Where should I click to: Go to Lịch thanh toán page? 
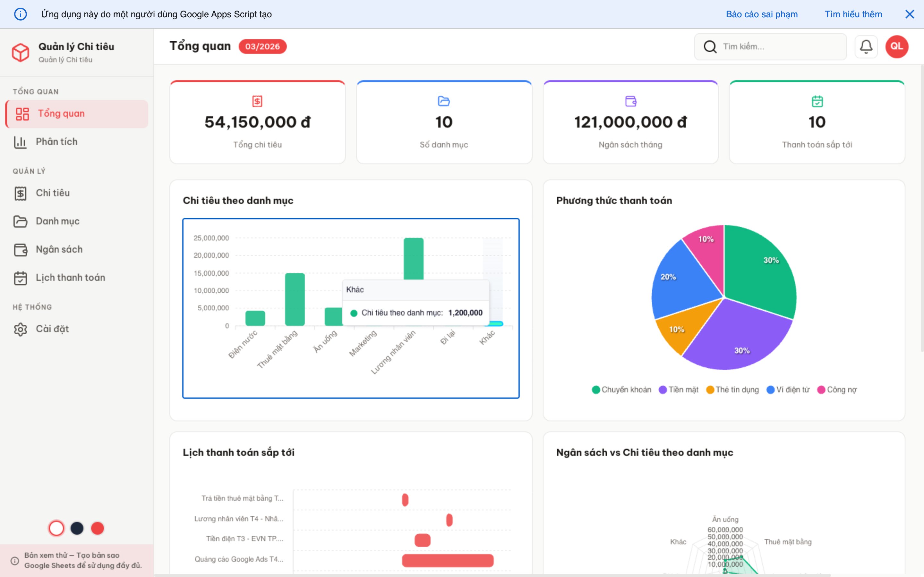(x=70, y=277)
